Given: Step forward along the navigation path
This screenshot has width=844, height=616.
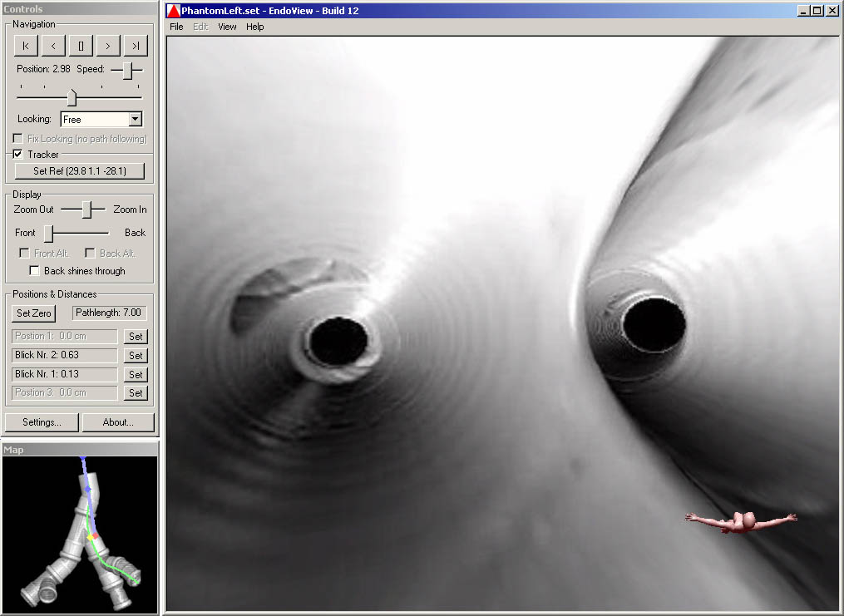Looking at the screenshot, I should click(x=108, y=46).
